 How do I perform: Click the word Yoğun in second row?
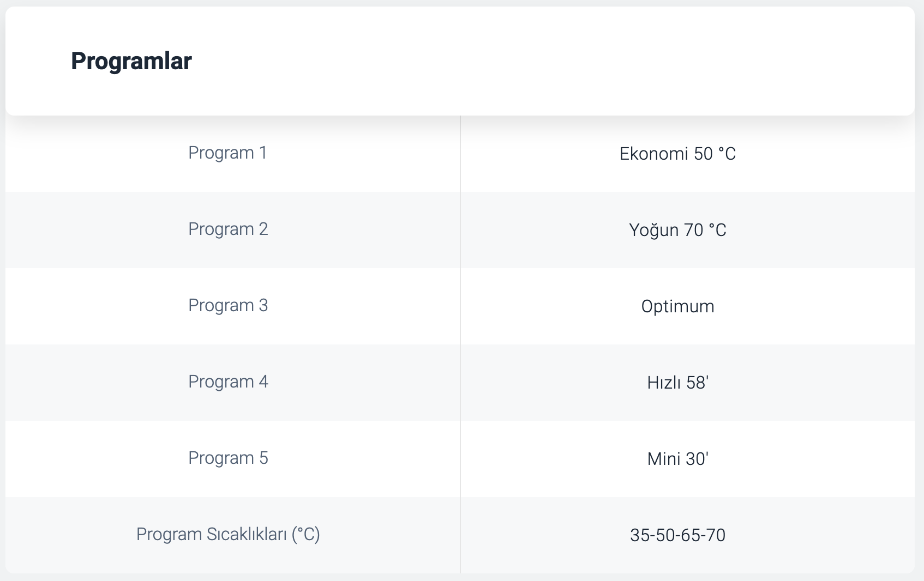coord(653,230)
